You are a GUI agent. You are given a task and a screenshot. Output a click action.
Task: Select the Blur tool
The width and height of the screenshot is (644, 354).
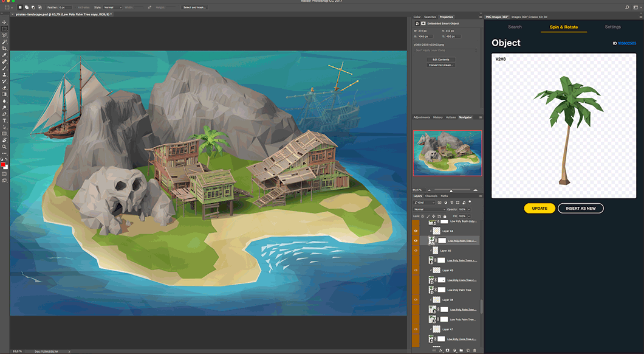point(4,101)
